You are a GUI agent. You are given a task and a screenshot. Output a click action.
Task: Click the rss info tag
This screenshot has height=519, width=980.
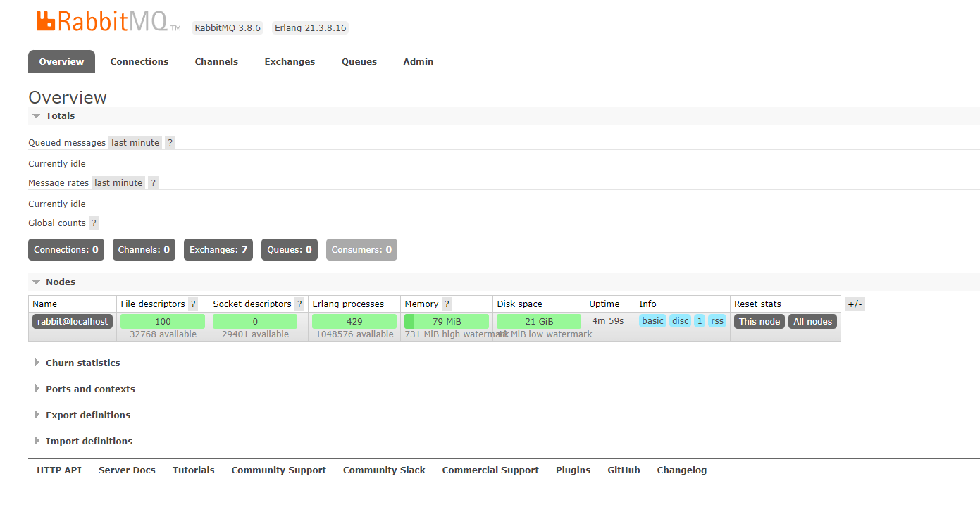click(x=717, y=320)
